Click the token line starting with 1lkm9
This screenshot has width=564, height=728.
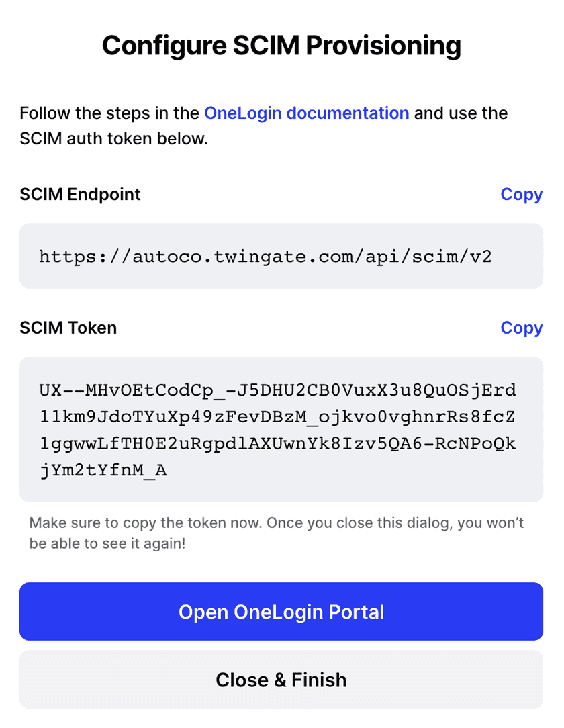[277, 417]
